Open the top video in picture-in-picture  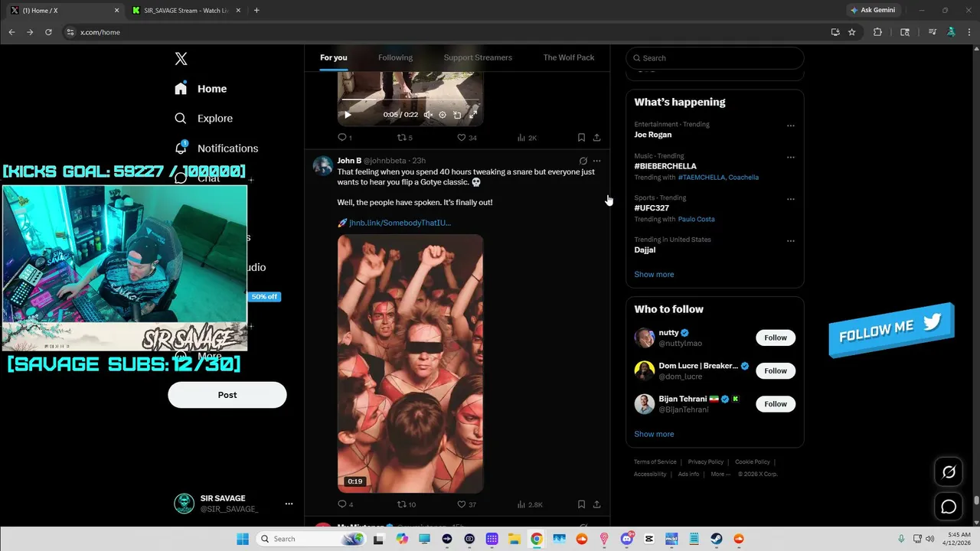click(457, 115)
